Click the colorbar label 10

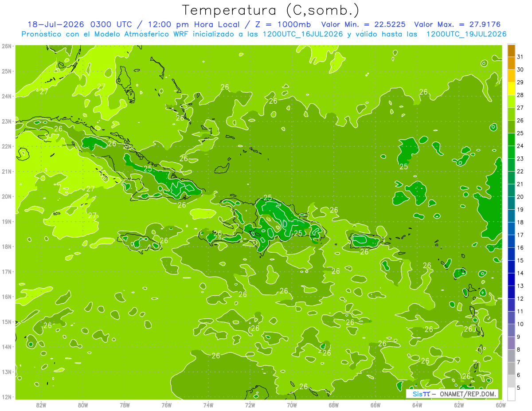[x=520, y=324]
